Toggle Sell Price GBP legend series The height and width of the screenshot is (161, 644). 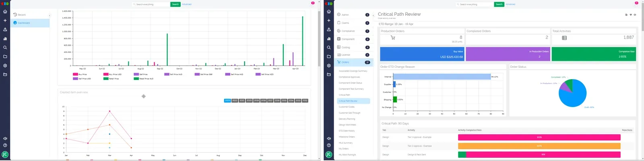point(204,74)
